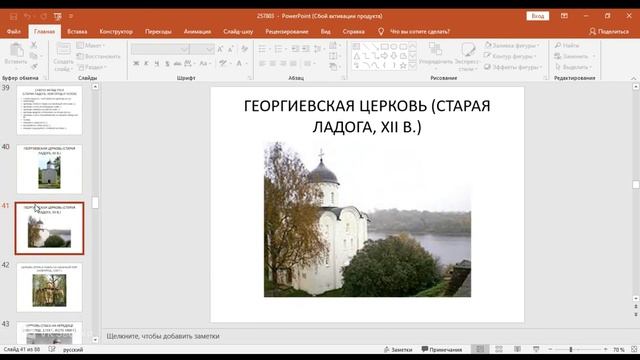Image resolution: width=640 pixels, height=360 pixels.
Task: Select the right arrow shape in shapes gallery
Action: (x=384, y=56)
